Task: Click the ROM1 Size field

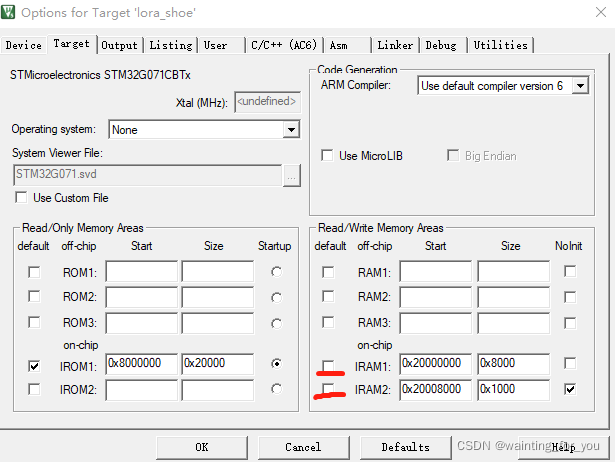Action: coord(218,271)
